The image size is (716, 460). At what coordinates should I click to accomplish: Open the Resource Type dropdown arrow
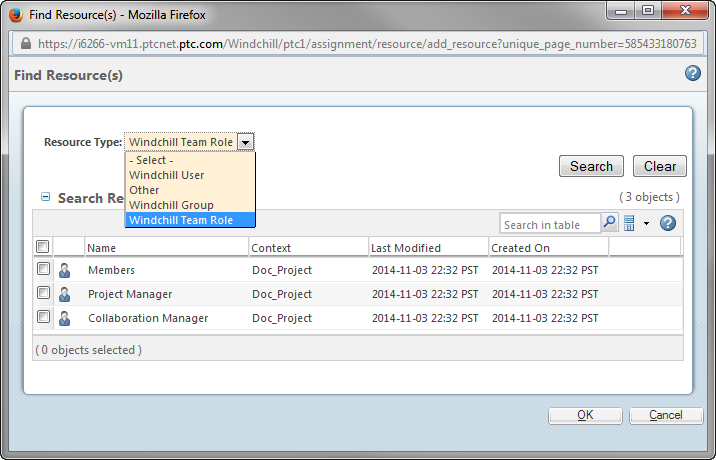pyautogui.click(x=245, y=142)
